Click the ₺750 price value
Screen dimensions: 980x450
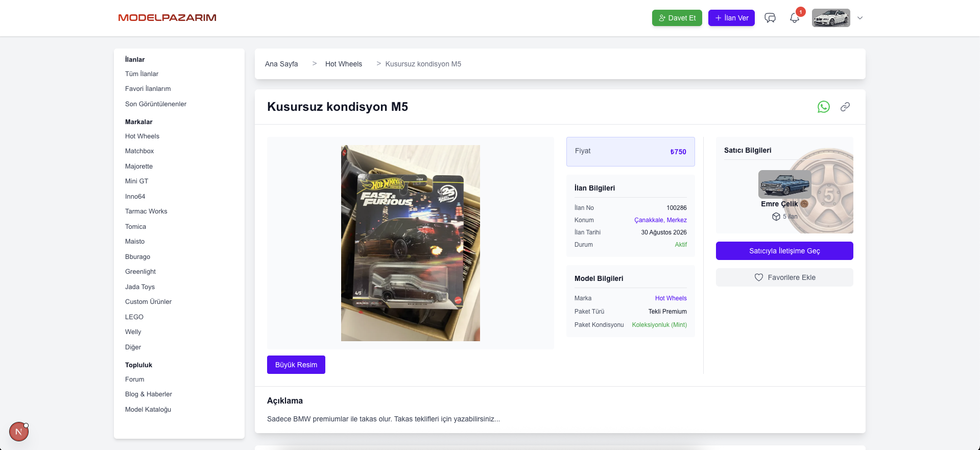[678, 152]
